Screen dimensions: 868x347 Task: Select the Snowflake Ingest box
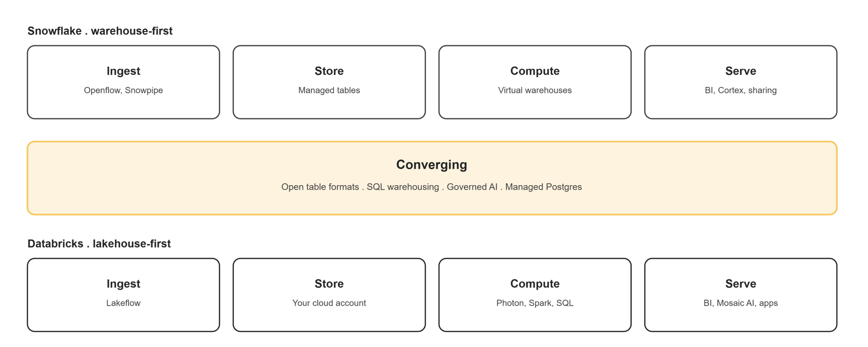coord(123,82)
